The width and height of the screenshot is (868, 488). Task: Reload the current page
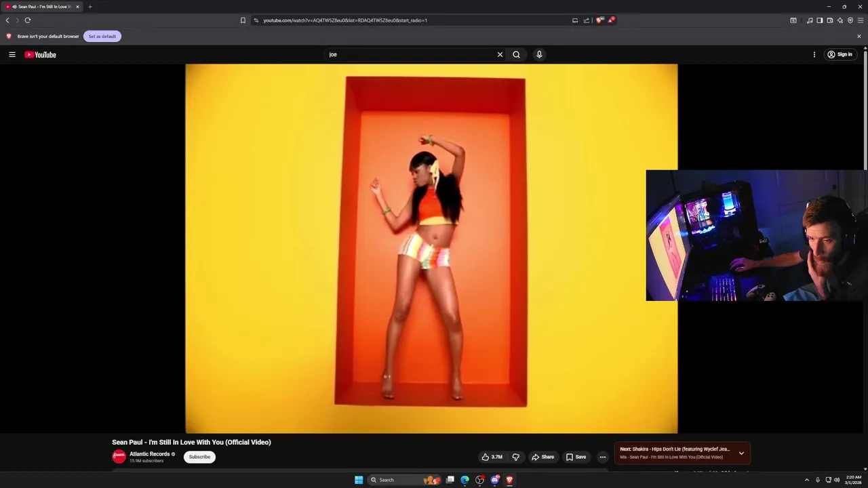(28, 20)
